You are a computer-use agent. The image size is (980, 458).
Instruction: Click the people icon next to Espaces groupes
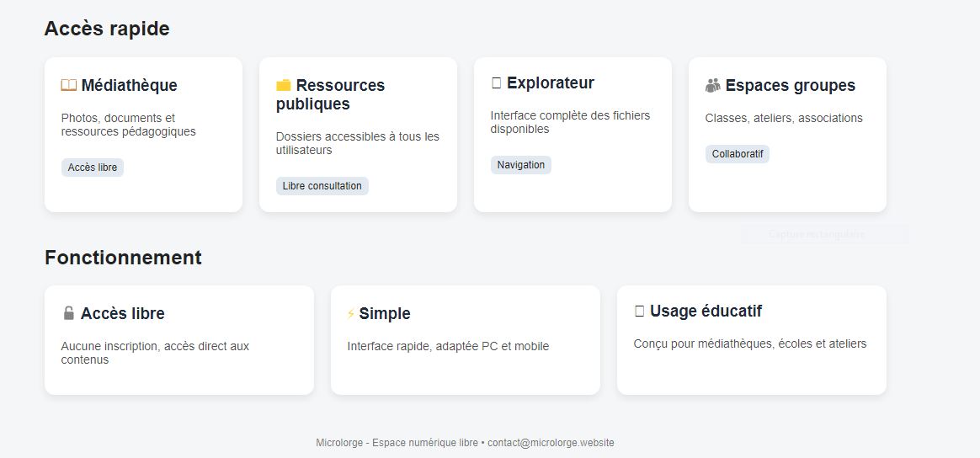713,85
